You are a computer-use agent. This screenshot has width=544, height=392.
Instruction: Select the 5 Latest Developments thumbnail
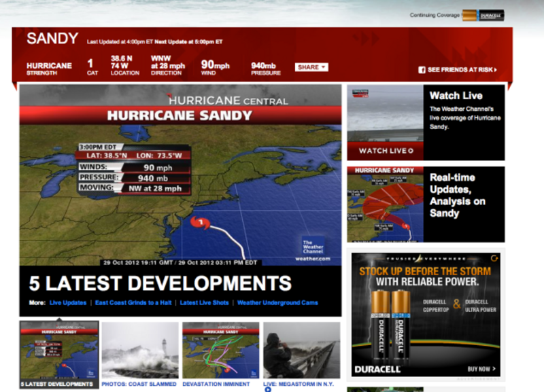58,350
